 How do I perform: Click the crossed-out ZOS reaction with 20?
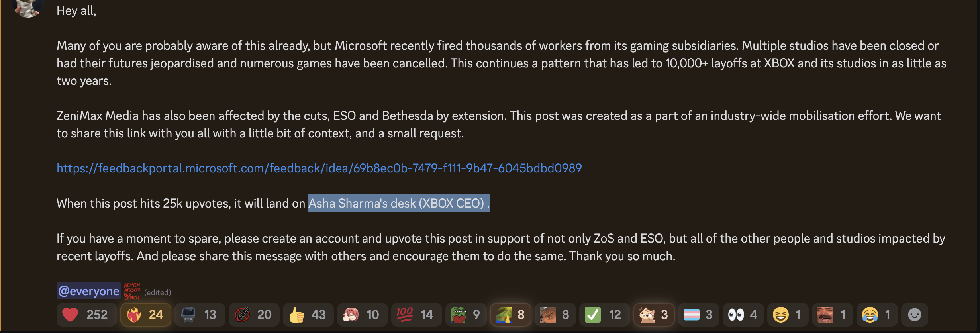click(254, 315)
